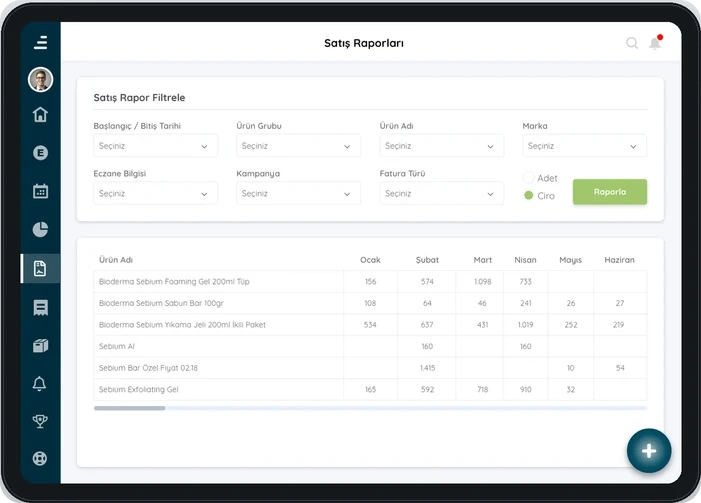Viewport: 701px width, 503px height.
Task: Click the Ocak column header
Action: point(370,260)
